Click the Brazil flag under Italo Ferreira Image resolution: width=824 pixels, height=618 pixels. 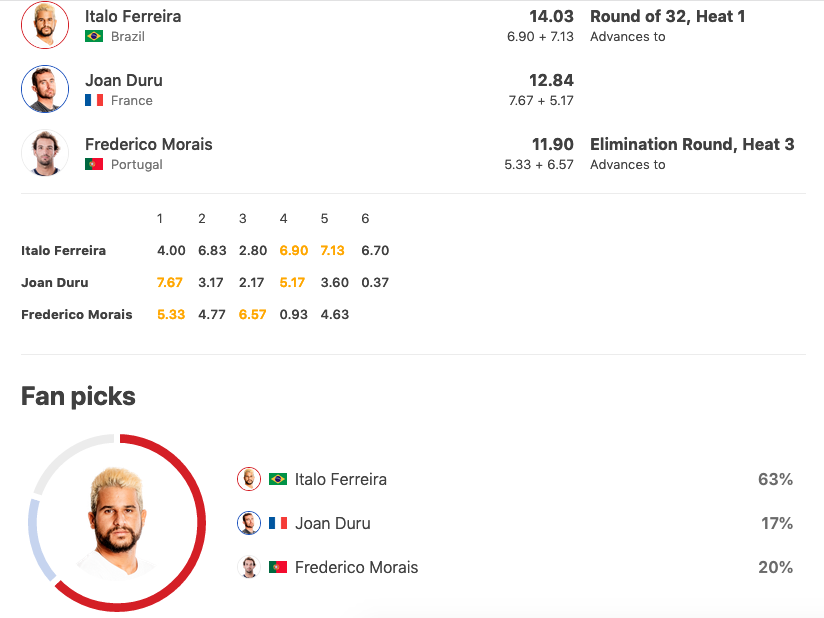click(94, 36)
